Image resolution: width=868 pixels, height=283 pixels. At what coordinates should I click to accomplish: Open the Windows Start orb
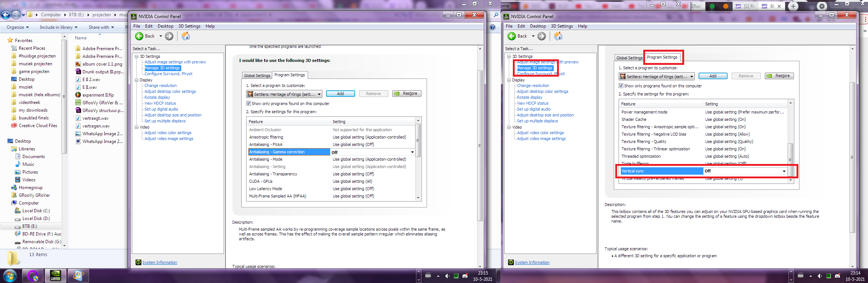(10, 276)
